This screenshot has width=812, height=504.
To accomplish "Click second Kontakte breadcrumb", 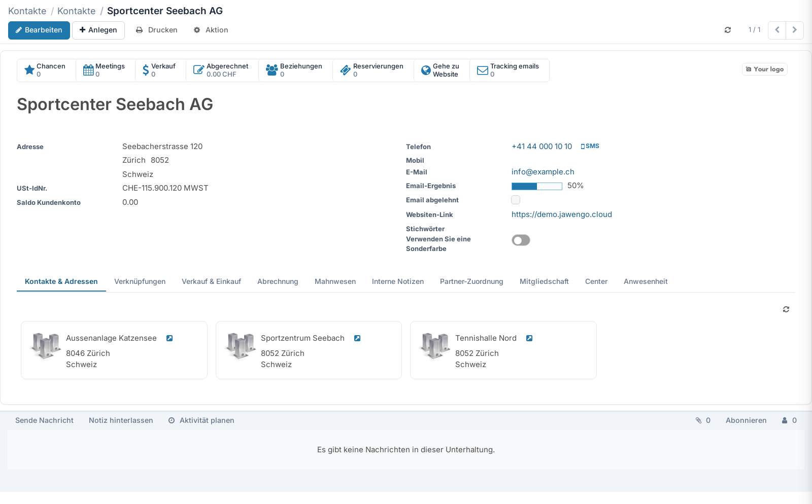I will pyautogui.click(x=76, y=11).
